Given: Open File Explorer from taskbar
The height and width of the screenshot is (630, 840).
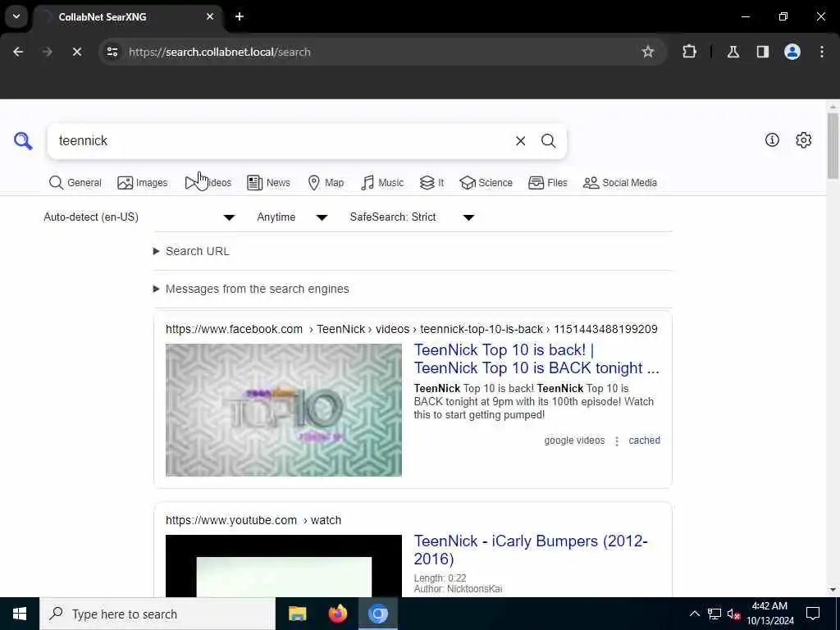Looking at the screenshot, I should tap(297, 614).
